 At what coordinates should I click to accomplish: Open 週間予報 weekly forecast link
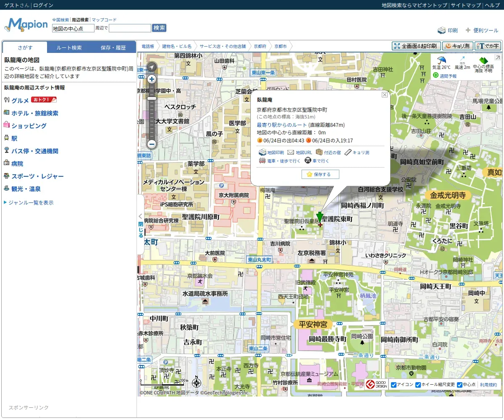tap(448, 76)
